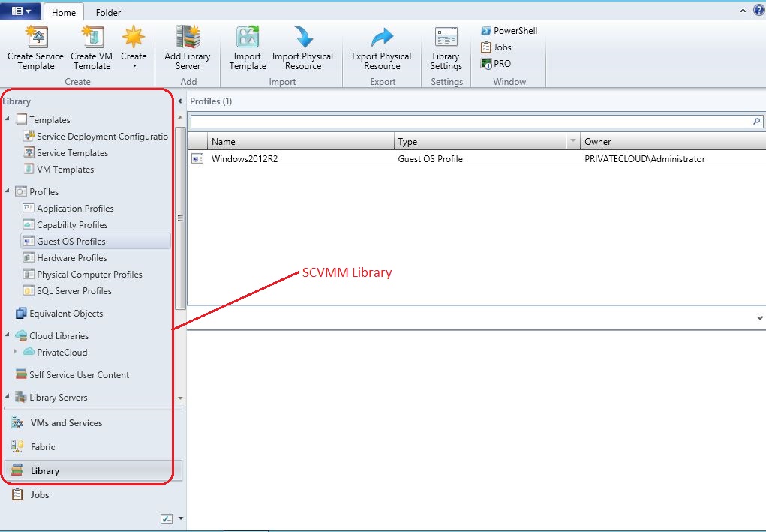Switch to the Folder ribbon tab
Image resolution: width=766 pixels, height=532 pixels.
point(108,12)
